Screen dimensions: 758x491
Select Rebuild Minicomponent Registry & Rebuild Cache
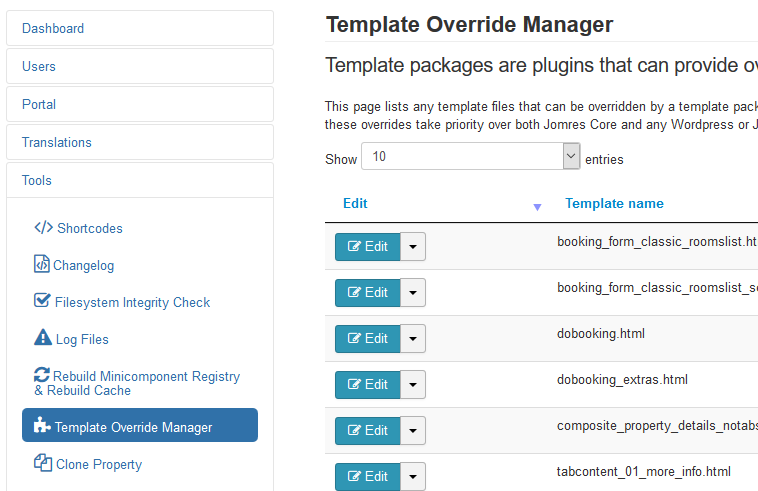tap(137, 383)
